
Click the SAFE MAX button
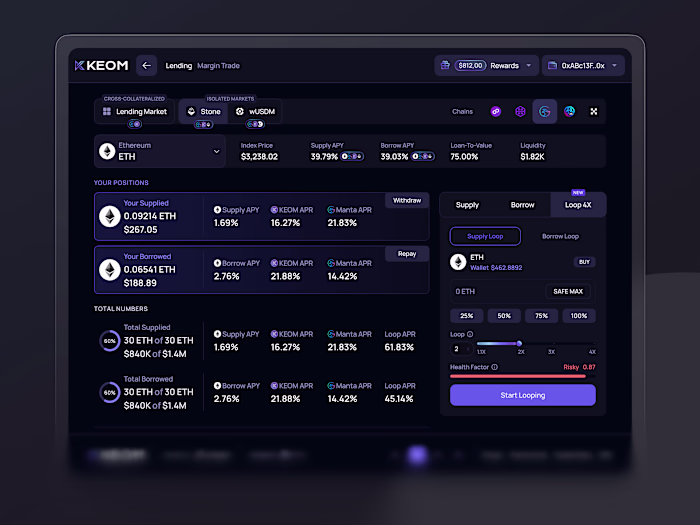pyautogui.click(x=568, y=292)
